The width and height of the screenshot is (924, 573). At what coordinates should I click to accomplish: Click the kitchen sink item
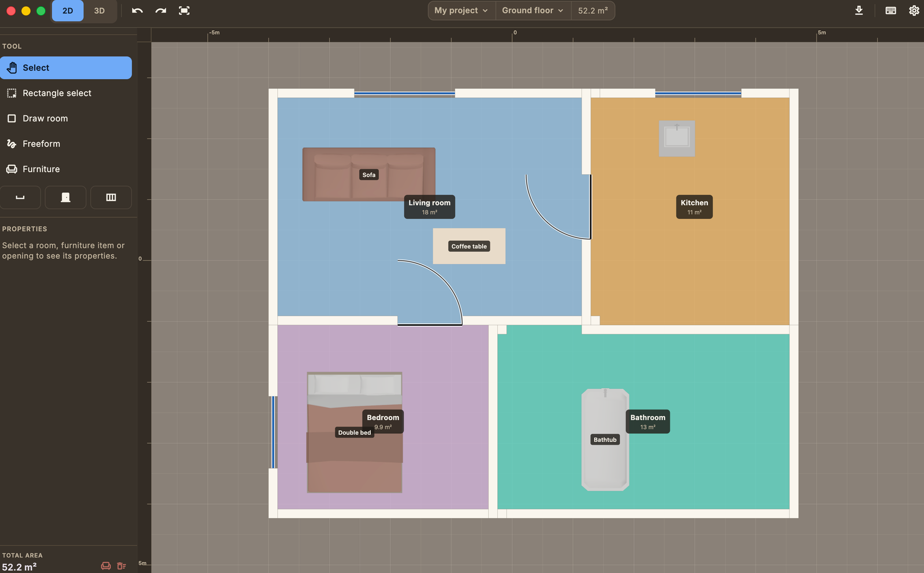(x=677, y=138)
